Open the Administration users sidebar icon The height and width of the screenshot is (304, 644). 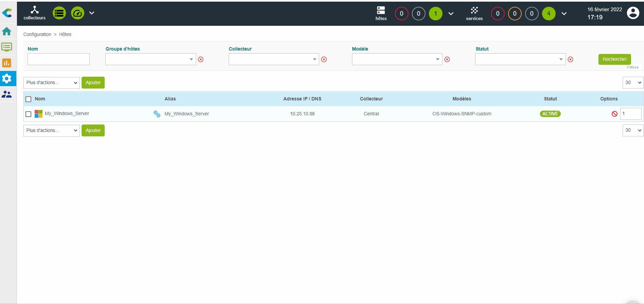point(7,94)
